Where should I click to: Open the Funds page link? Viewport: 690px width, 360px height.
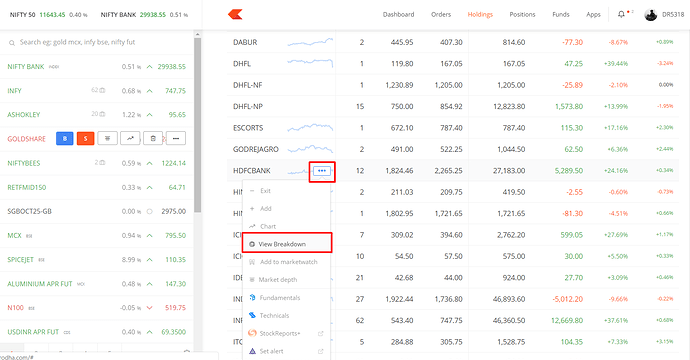(x=561, y=15)
